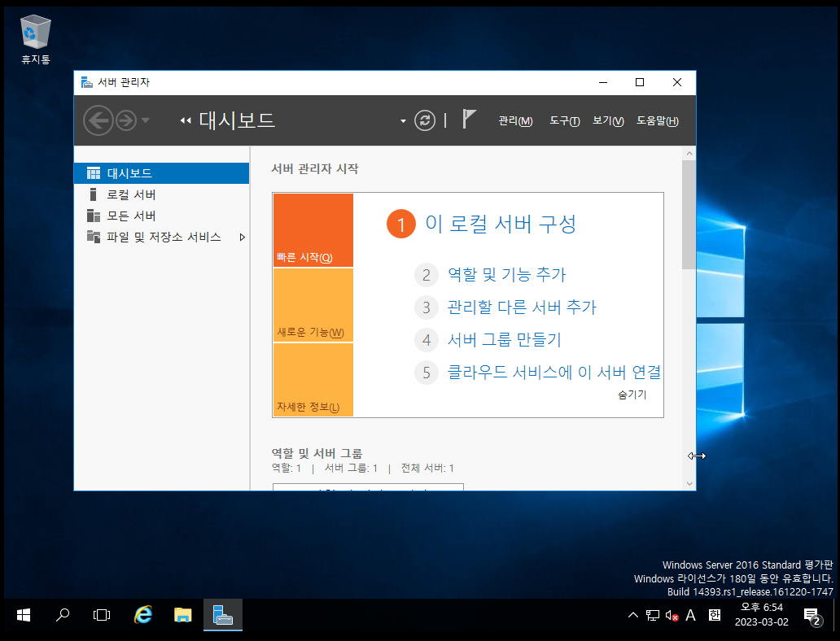Click the 로컬 서버 icon in sidebar
Image resolution: width=840 pixels, height=641 pixels.
pyautogui.click(x=94, y=194)
